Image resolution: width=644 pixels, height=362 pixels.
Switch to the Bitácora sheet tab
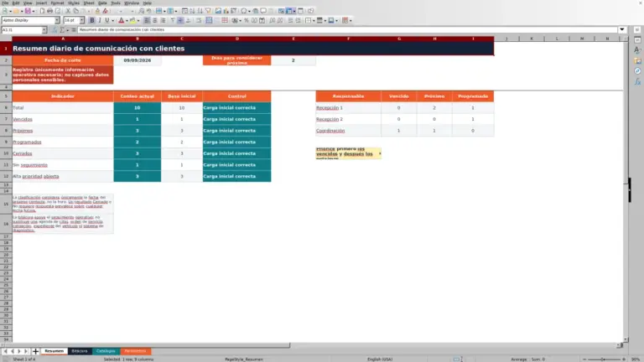[80, 351]
